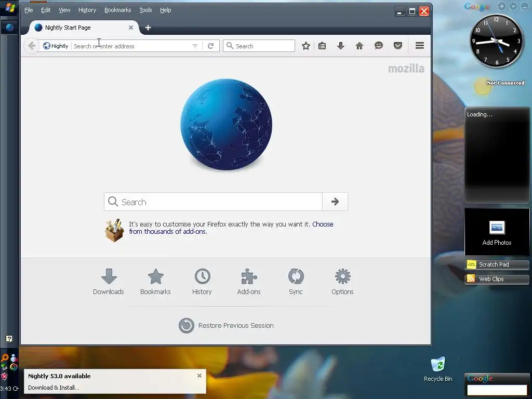The width and height of the screenshot is (532, 399).
Task: Click the magnifier icon in toolbar search box
Action: 230,46
